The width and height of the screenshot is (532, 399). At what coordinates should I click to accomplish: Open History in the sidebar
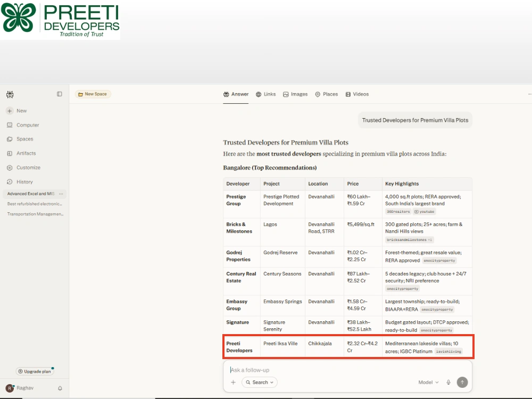tap(20, 182)
